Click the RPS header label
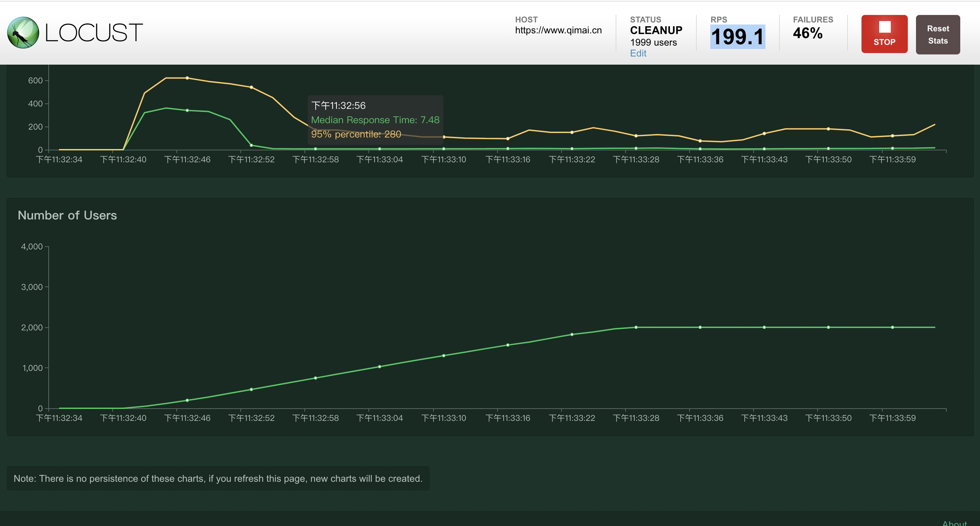The image size is (980, 526). point(718,19)
